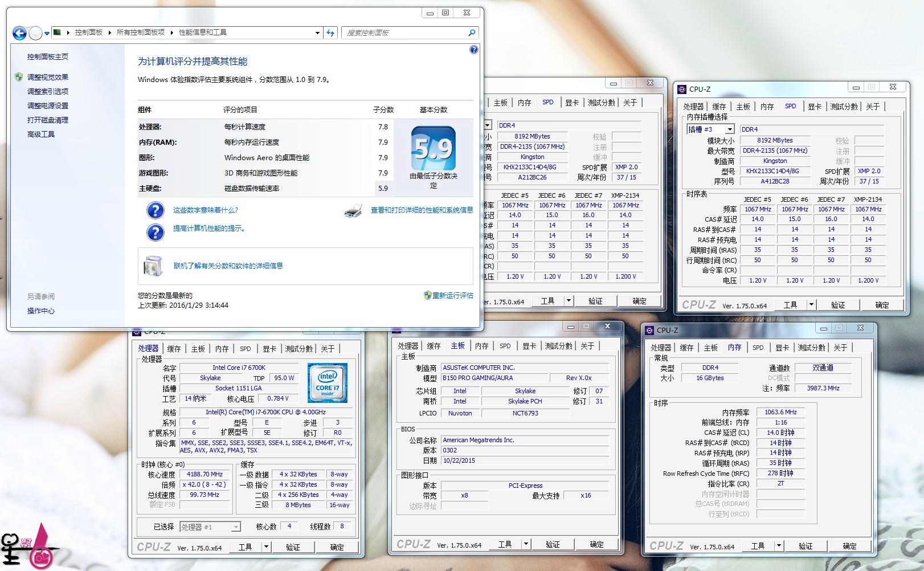Click the control panel icon in address bar
Screen dimensions: 924x571
tap(58, 32)
